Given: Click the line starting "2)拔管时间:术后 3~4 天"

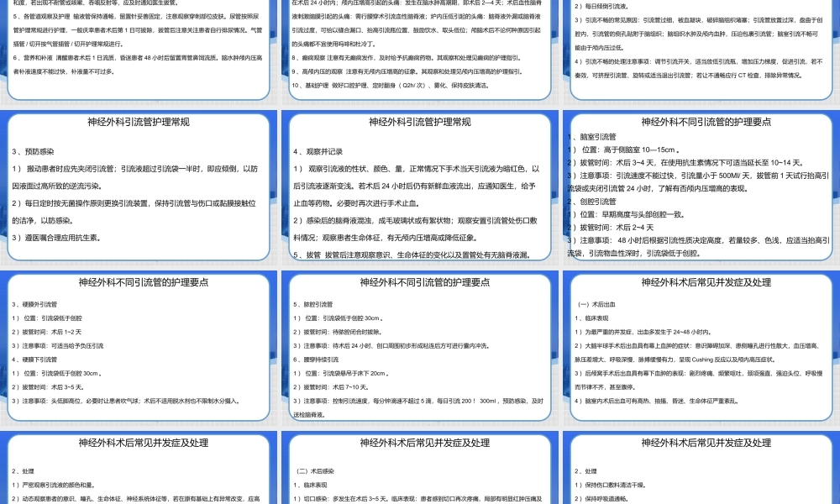Looking at the screenshot, I should (685, 163).
